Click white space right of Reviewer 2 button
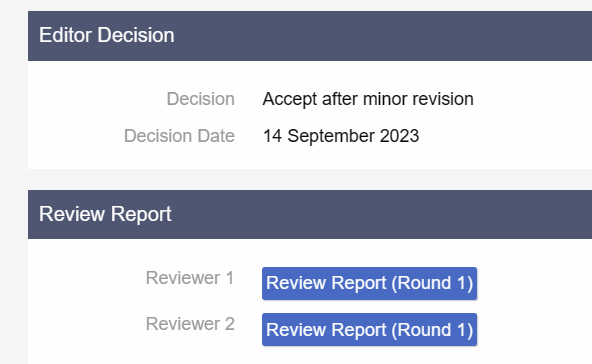Image resolution: width=592 pixels, height=364 pixels. tap(536, 330)
